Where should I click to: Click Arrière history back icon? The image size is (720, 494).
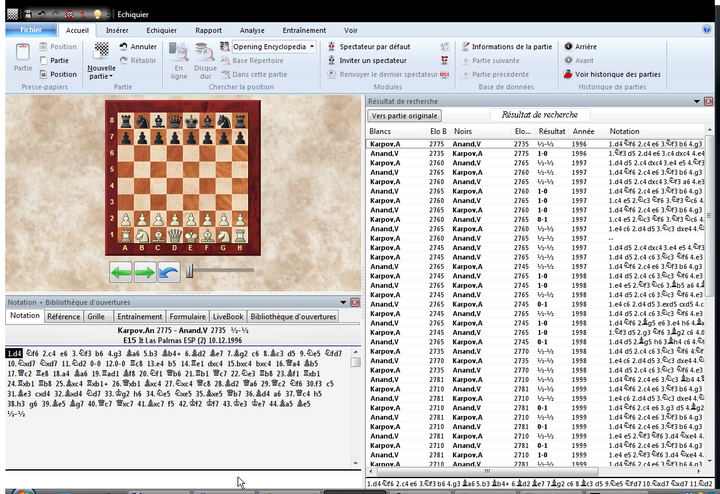568,46
